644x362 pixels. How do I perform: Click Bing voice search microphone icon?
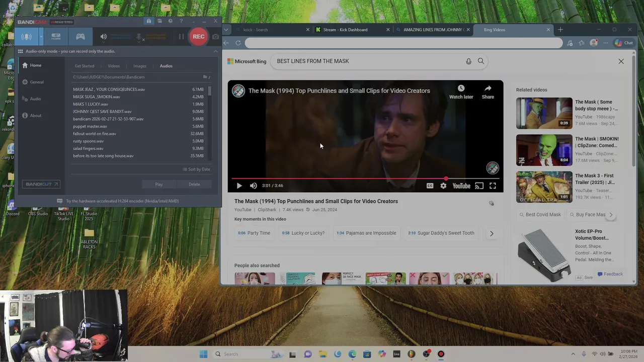(468, 61)
